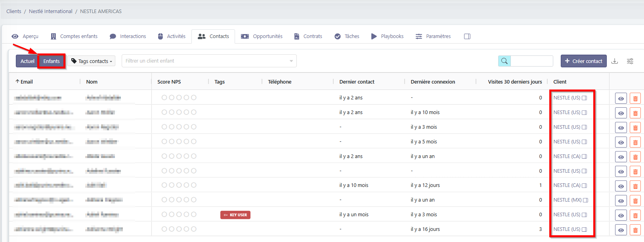Expand the Tags contacts dropdown
The width and height of the screenshot is (644, 242).
pos(92,61)
